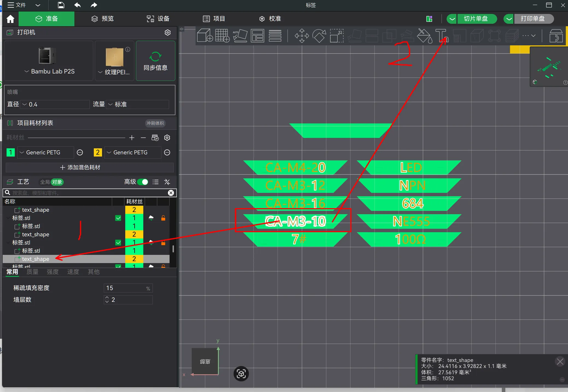
Task: Select the Auto orient tool
Action: [240, 36]
